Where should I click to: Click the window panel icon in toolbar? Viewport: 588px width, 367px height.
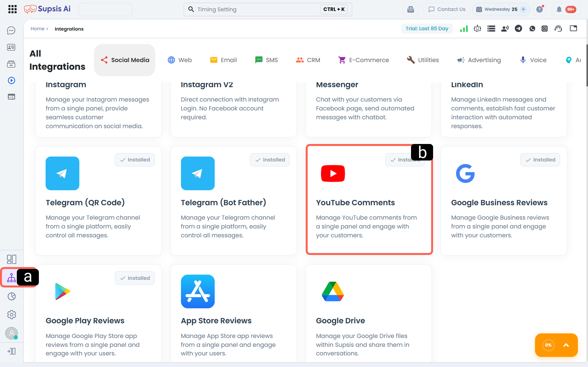pos(573,28)
